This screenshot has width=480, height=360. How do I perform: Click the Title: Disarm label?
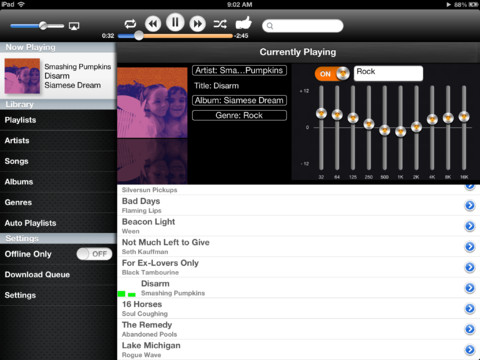[217, 86]
